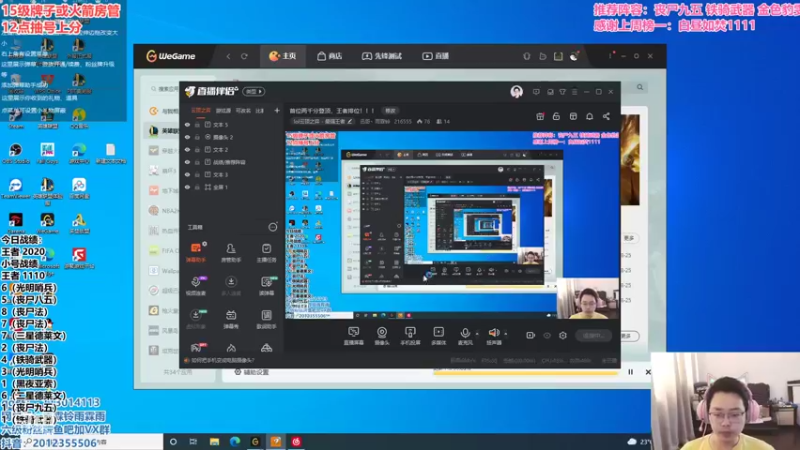The width and height of the screenshot is (800, 450).
Task: Hide the 文本 3 layer
Action: click(x=187, y=174)
